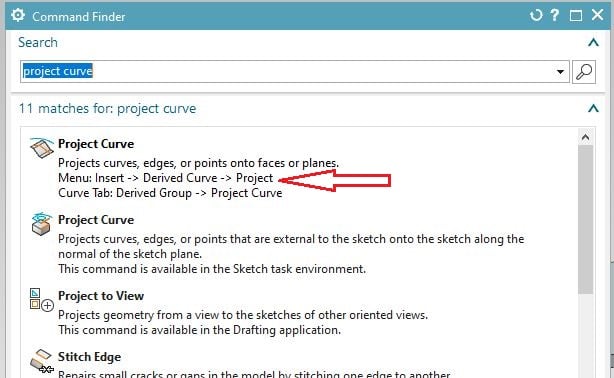
Task: Click the reset circular arrow icon
Action: (x=536, y=15)
